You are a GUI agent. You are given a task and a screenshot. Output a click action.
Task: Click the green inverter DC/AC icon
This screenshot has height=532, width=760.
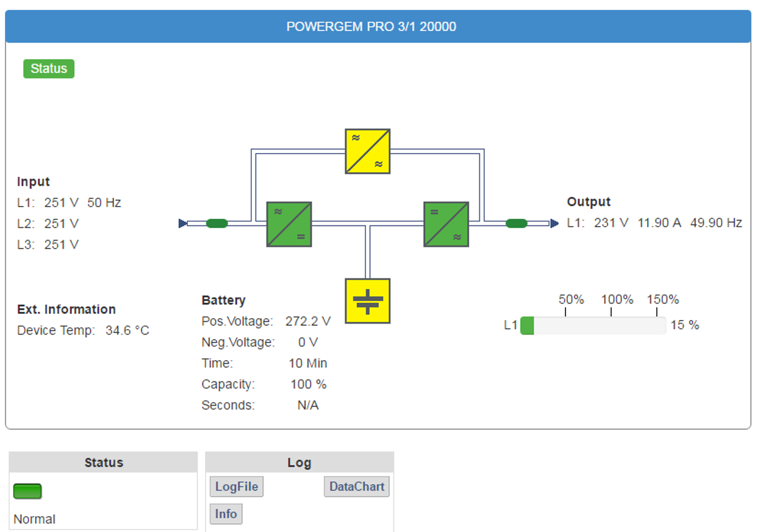pyautogui.click(x=446, y=224)
